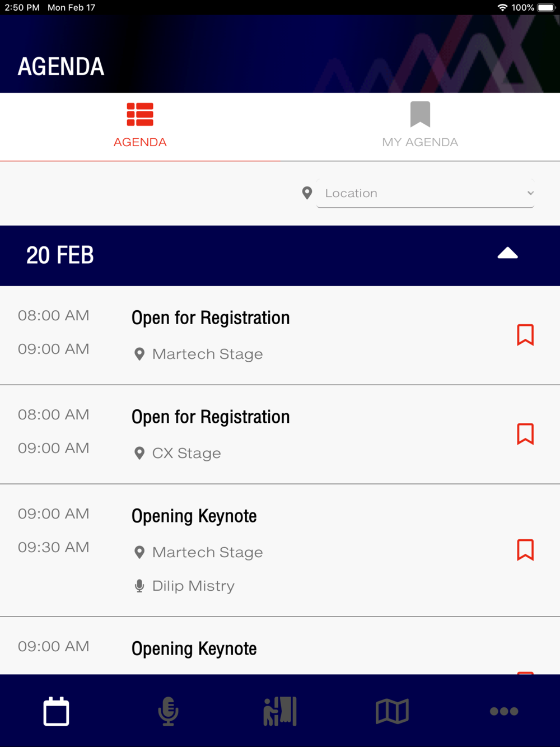The width and height of the screenshot is (560, 747).
Task: Collapse the 20 FEB section arrow
Action: pos(508,253)
